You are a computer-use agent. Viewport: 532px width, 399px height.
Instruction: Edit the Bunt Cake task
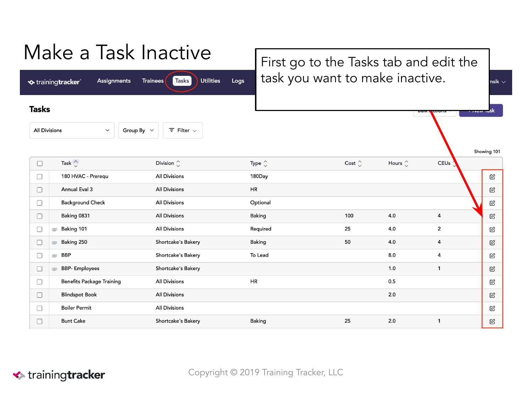pyautogui.click(x=492, y=321)
